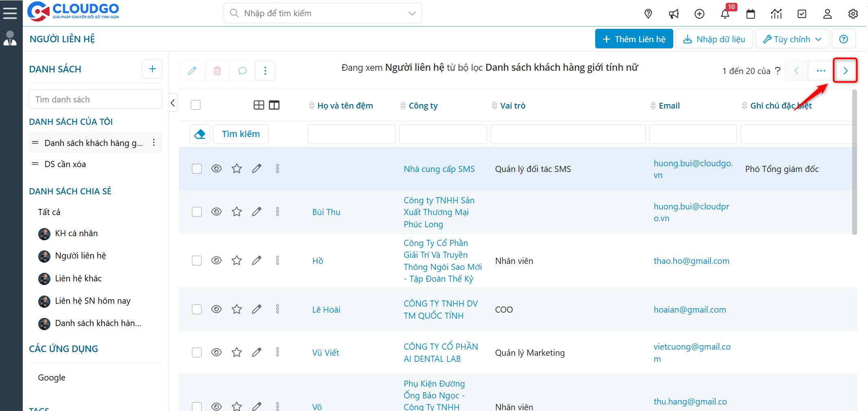Screen dimensions: 868x411
Task: Open the analytics chart icon in header
Action: click(x=776, y=14)
